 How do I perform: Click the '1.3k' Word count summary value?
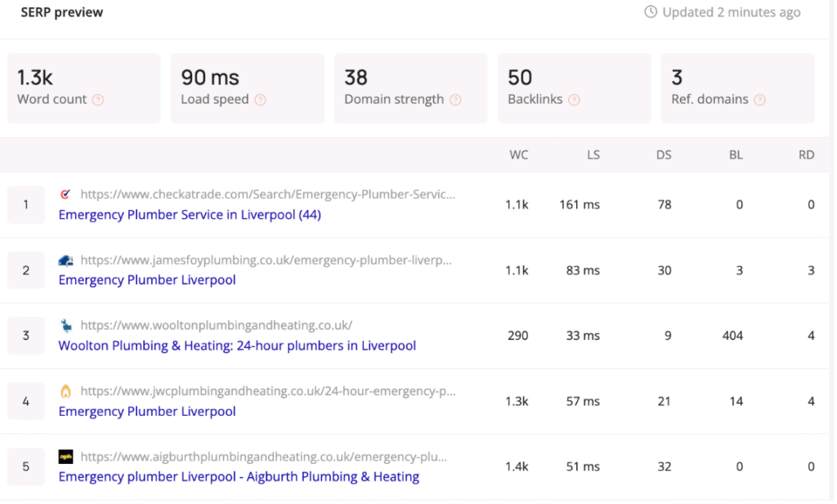point(34,78)
